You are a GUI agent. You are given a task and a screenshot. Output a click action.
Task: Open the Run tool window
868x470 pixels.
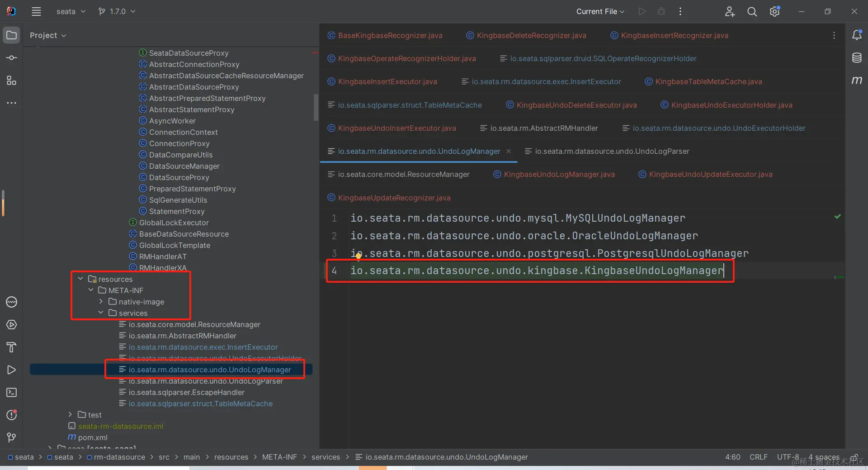[12, 370]
